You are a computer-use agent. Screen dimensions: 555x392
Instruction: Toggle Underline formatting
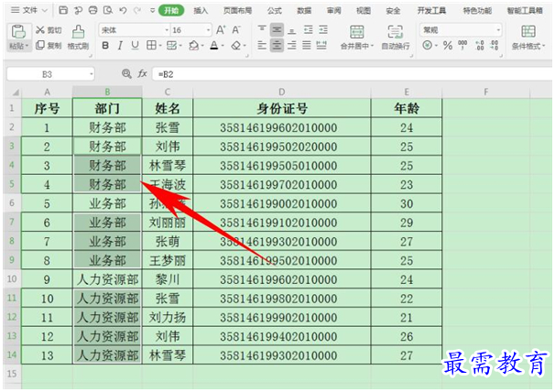pos(135,45)
